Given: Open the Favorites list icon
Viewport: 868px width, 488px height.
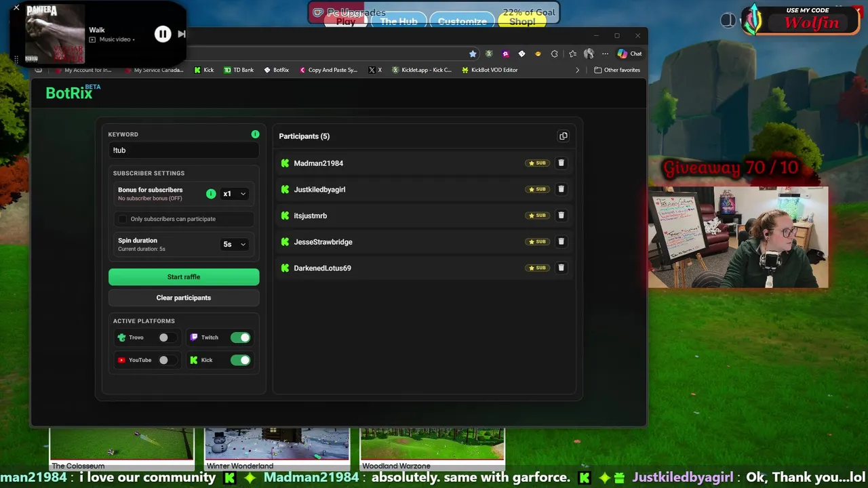Looking at the screenshot, I should [572, 54].
